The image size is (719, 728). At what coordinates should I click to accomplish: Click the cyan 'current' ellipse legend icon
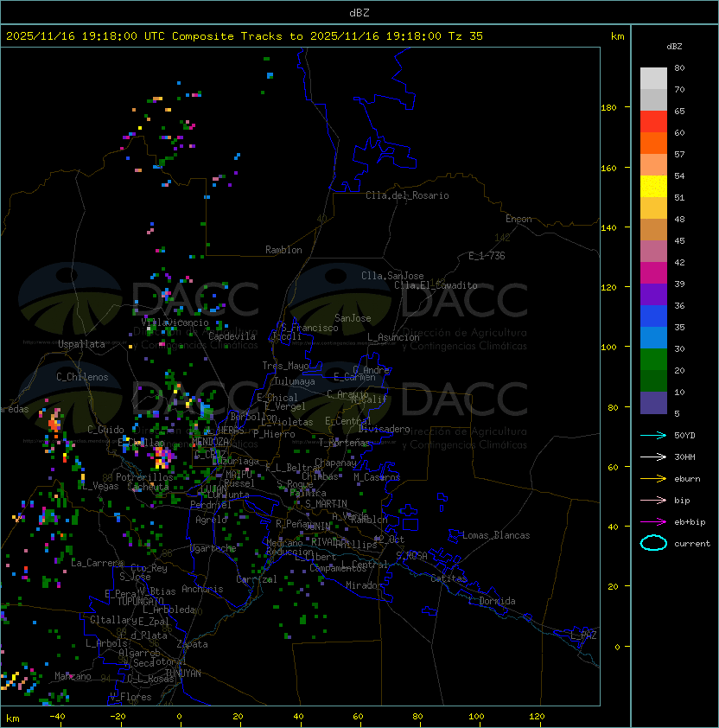pos(653,543)
